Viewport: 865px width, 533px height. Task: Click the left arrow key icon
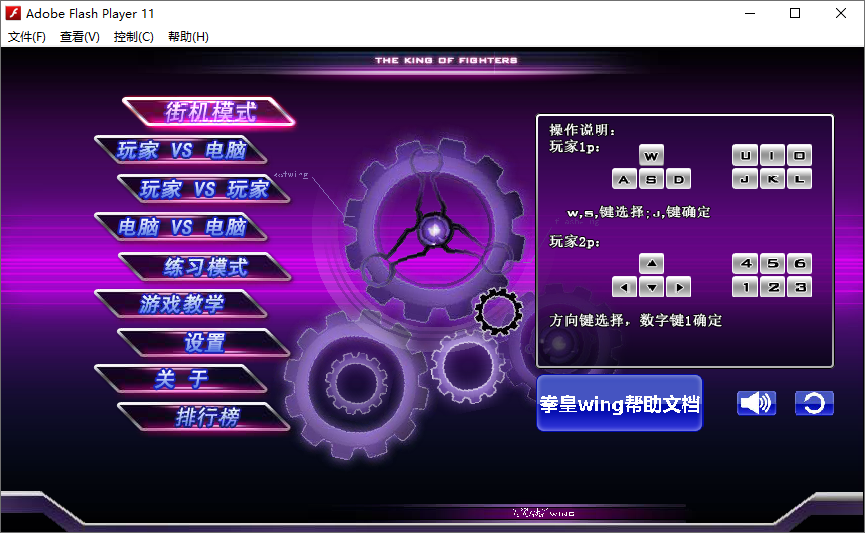[624, 287]
